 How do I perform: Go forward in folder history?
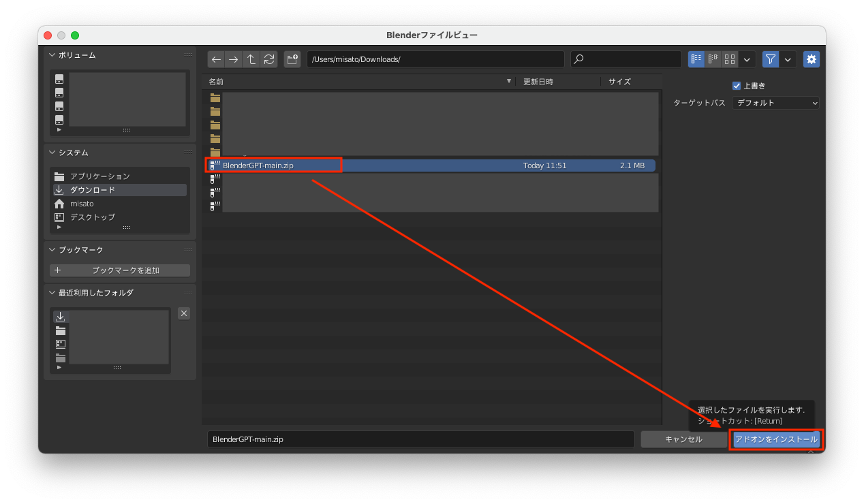pyautogui.click(x=233, y=59)
